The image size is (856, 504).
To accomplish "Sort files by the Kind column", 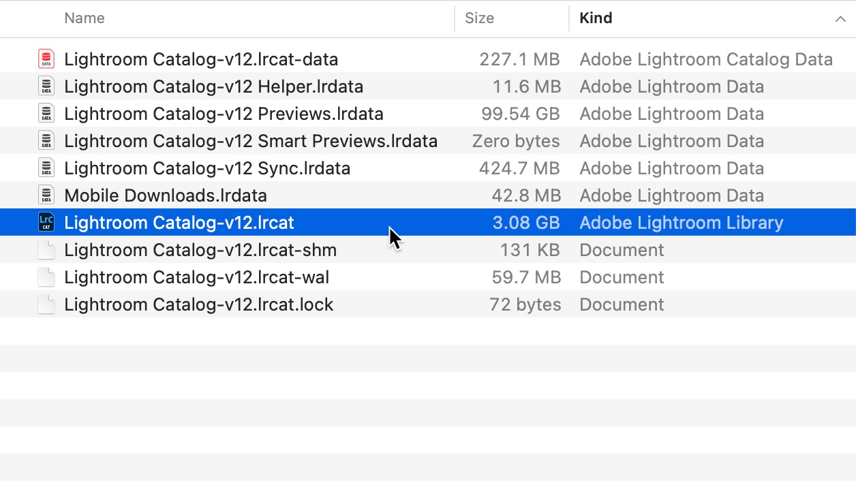I will click(x=596, y=18).
